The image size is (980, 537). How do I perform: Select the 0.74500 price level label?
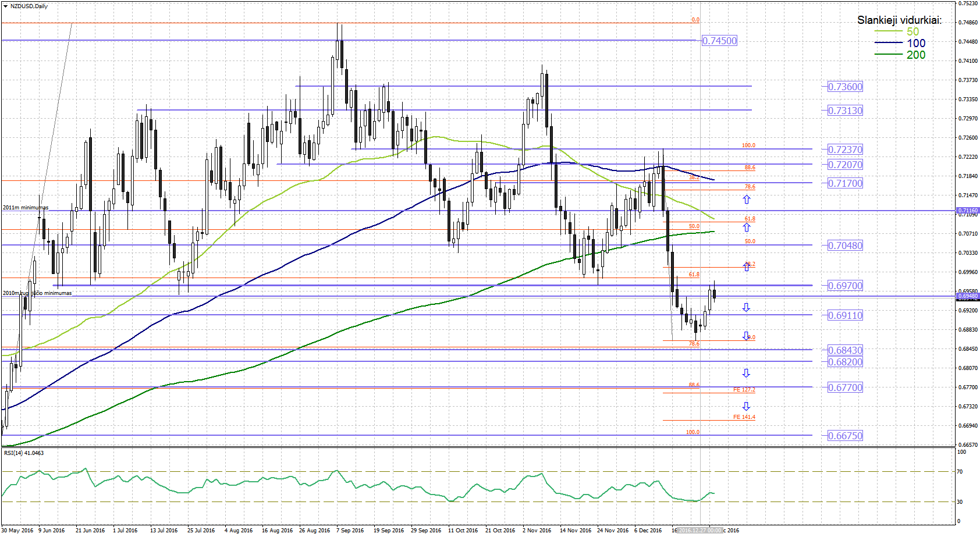pos(719,41)
